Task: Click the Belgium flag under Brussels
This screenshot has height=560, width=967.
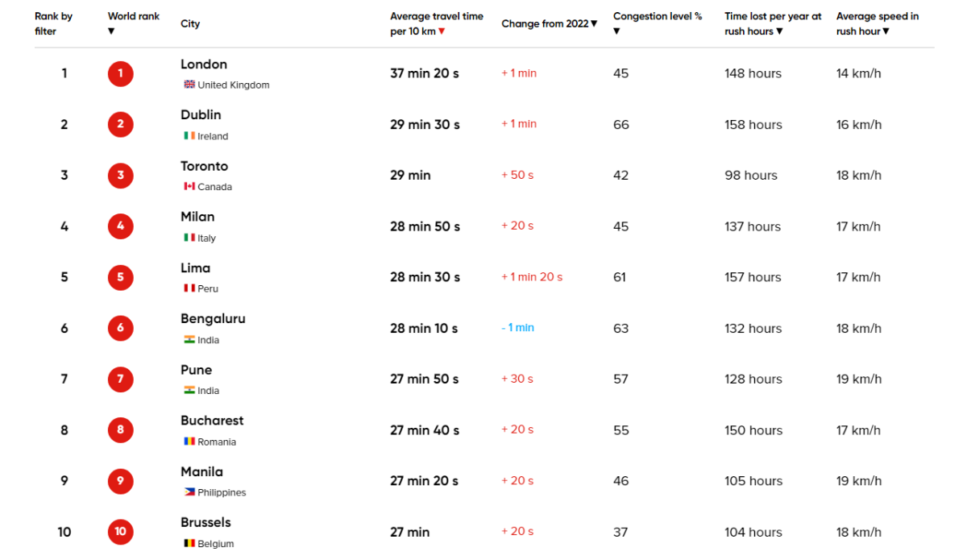Action: pos(189,543)
